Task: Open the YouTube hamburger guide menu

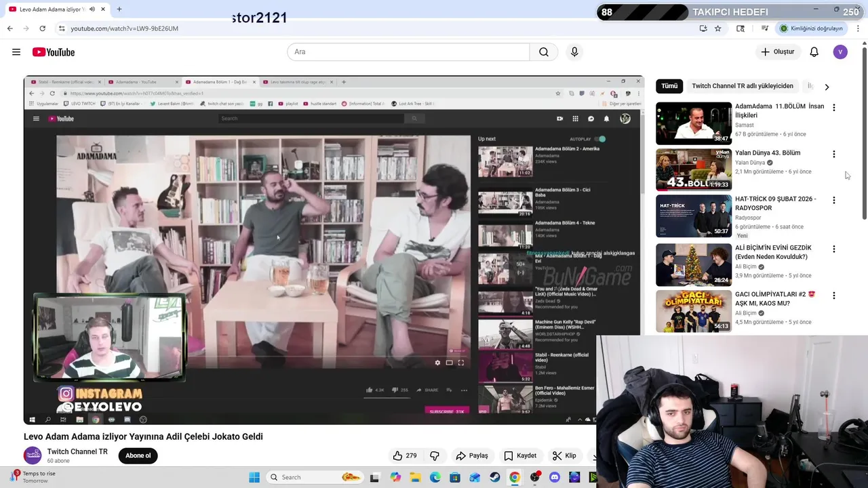Action: 16,52
